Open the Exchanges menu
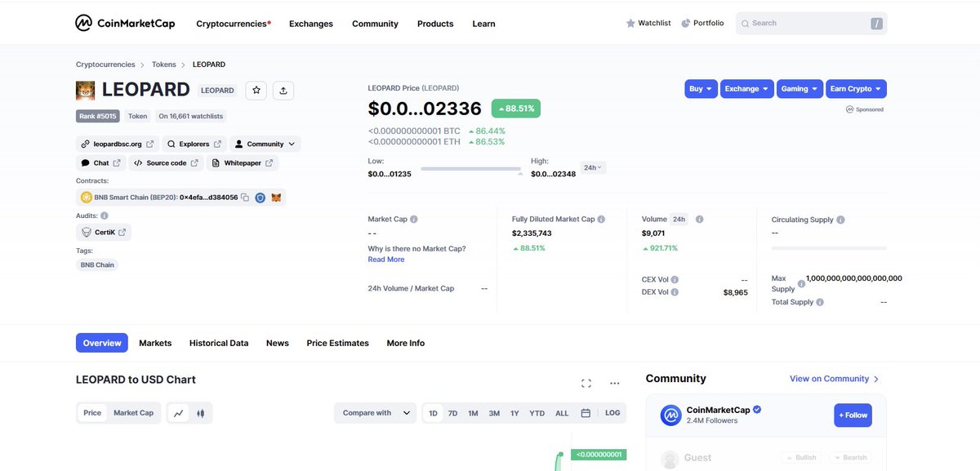 [311, 24]
